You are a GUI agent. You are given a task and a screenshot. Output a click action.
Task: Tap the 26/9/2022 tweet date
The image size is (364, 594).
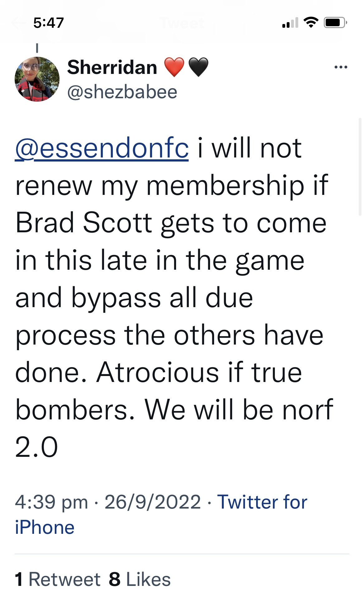(153, 502)
